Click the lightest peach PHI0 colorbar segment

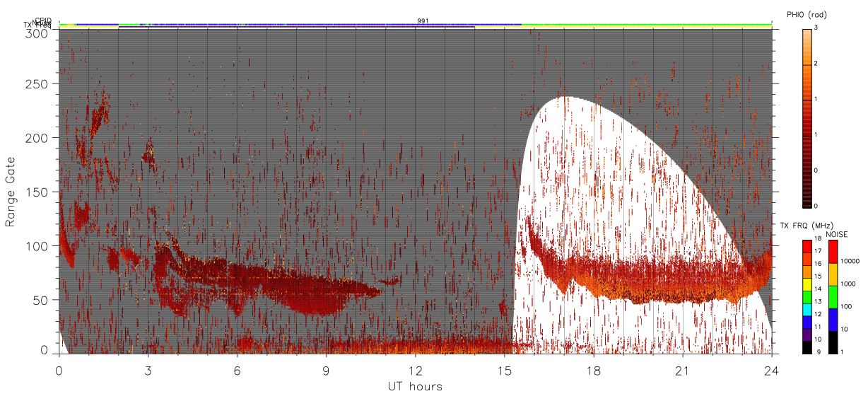pos(807,47)
